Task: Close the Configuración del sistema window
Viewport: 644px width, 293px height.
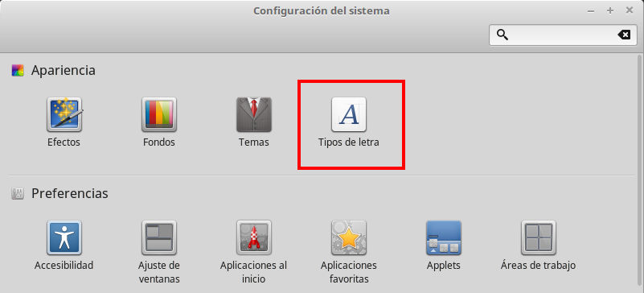Action: (x=630, y=10)
